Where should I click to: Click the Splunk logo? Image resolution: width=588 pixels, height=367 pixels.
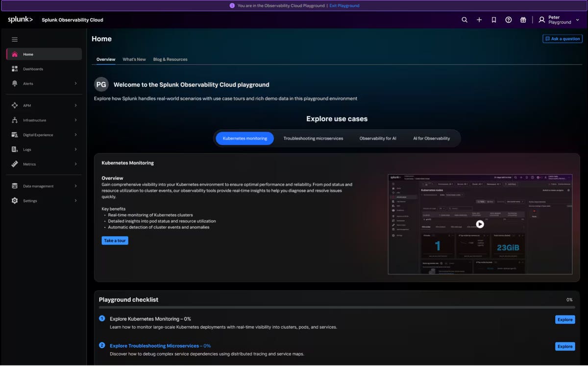[x=20, y=20]
